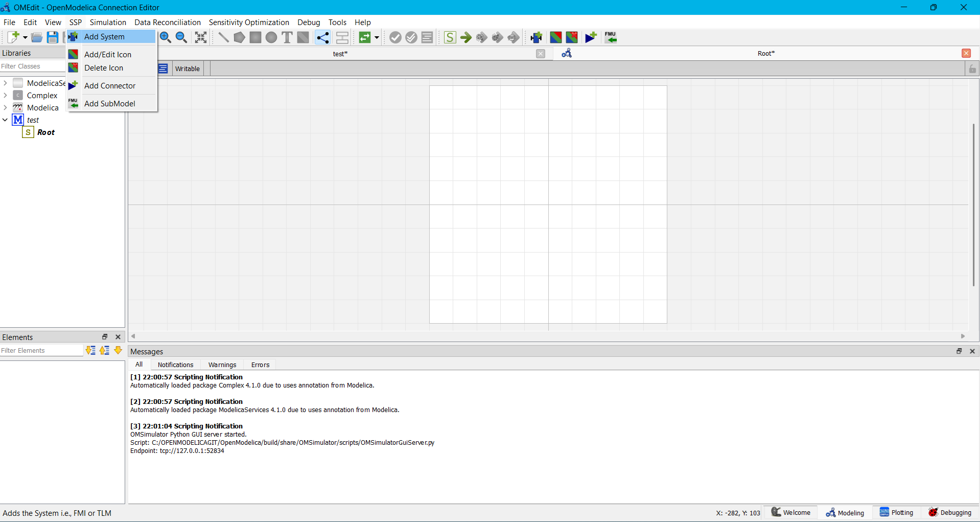Expand the Modelica library node

coord(5,107)
